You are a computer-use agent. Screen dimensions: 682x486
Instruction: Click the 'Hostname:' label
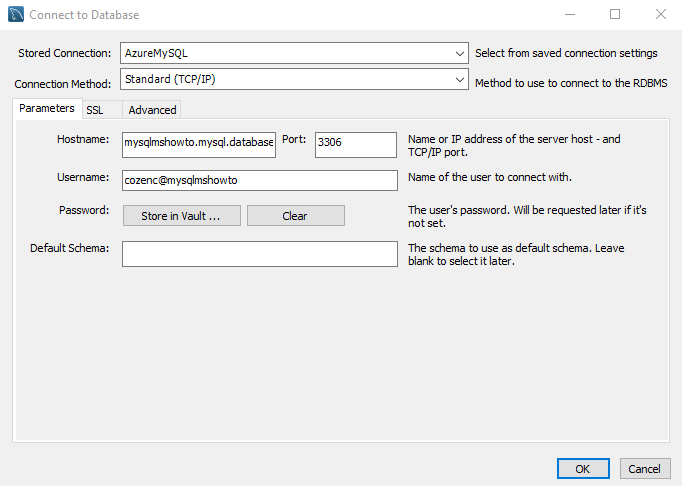(x=83, y=139)
